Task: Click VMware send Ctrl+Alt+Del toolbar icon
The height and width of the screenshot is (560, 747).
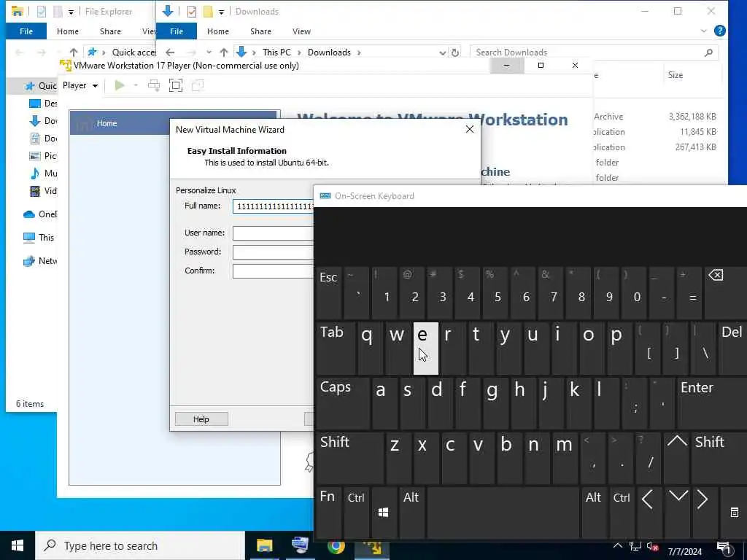Action: pyautogui.click(x=154, y=85)
